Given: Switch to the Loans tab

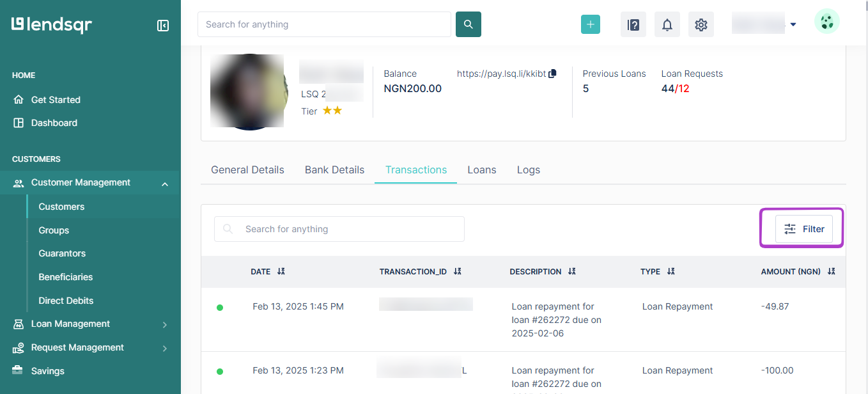Looking at the screenshot, I should tap(482, 169).
